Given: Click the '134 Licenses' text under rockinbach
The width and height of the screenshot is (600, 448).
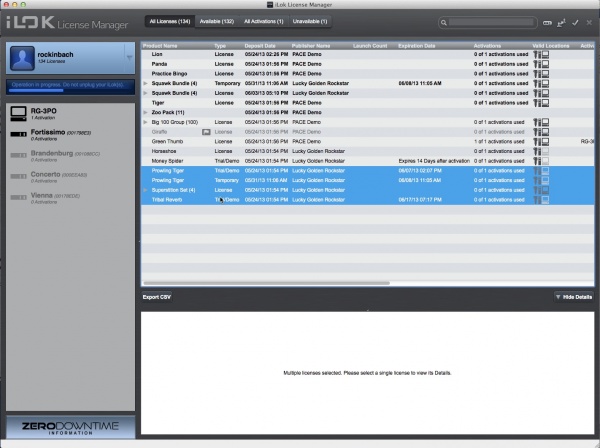Looking at the screenshot, I should click(x=51, y=62).
